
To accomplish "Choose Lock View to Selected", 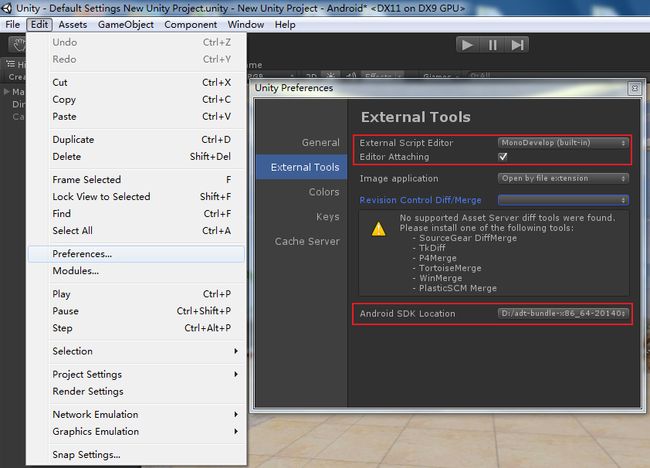I will tap(136, 196).
